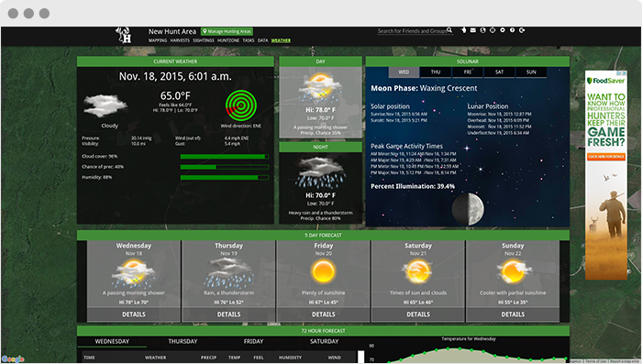Open the WEATHER menu item
642x364 pixels.
coord(281,40)
